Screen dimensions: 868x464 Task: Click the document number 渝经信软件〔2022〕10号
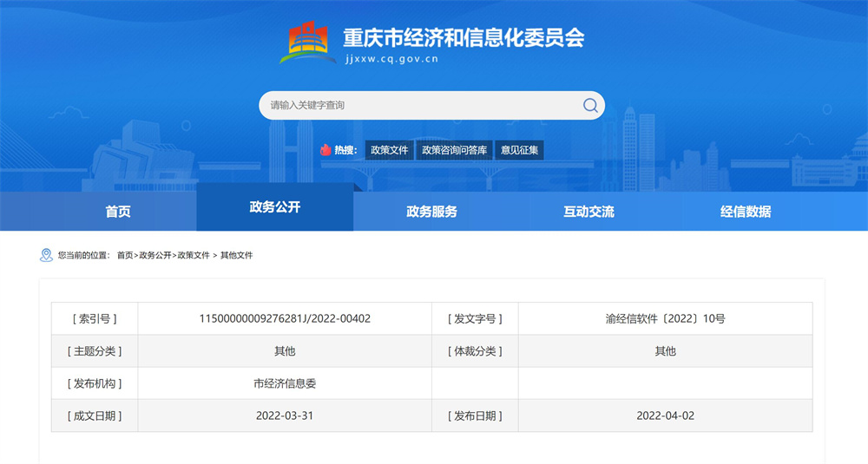tap(665, 318)
